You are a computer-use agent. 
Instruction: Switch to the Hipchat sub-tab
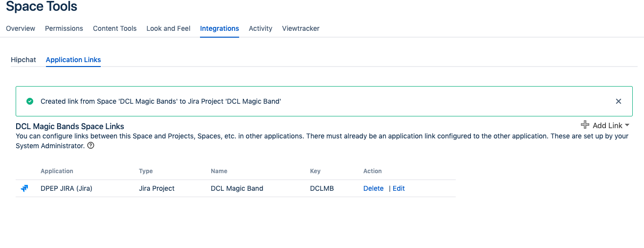pos(23,60)
